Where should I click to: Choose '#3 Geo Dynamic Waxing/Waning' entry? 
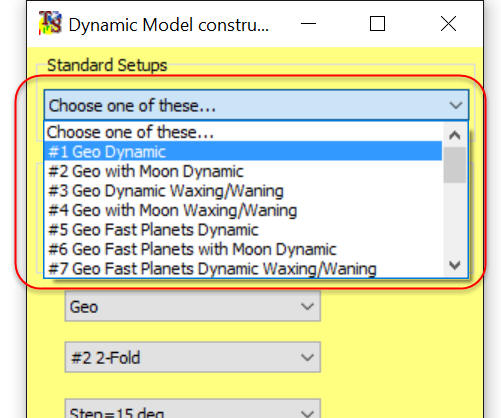[x=243, y=191]
